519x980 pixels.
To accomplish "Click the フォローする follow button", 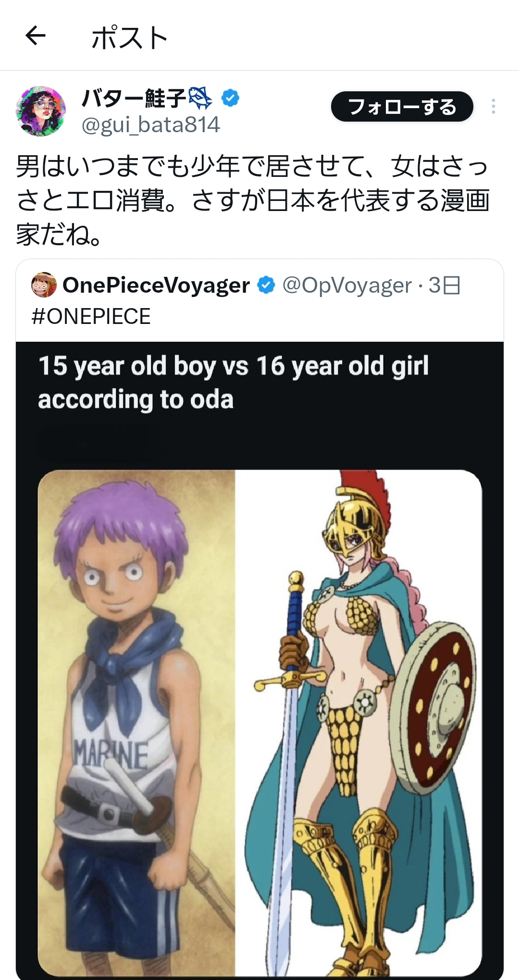I will [402, 107].
